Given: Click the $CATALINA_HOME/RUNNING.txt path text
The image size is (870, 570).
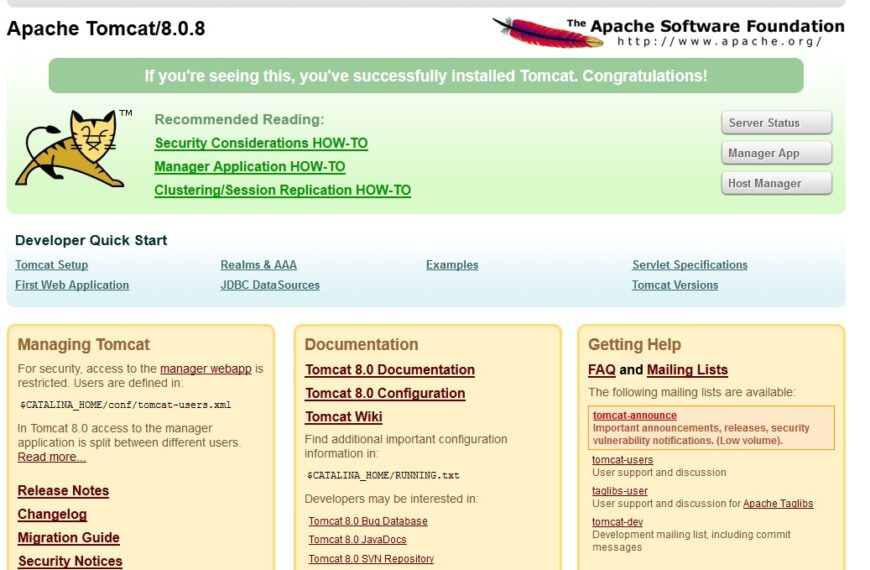Looking at the screenshot, I should (x=383, y=475).
